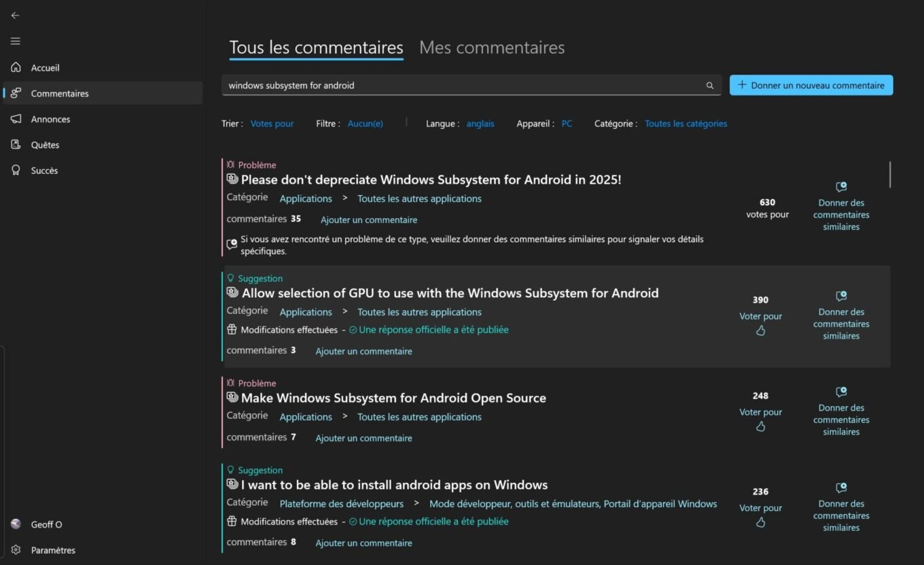
Task: Click collection icon before 'Make Windows Subsystem' title
Action: point(232,398)
